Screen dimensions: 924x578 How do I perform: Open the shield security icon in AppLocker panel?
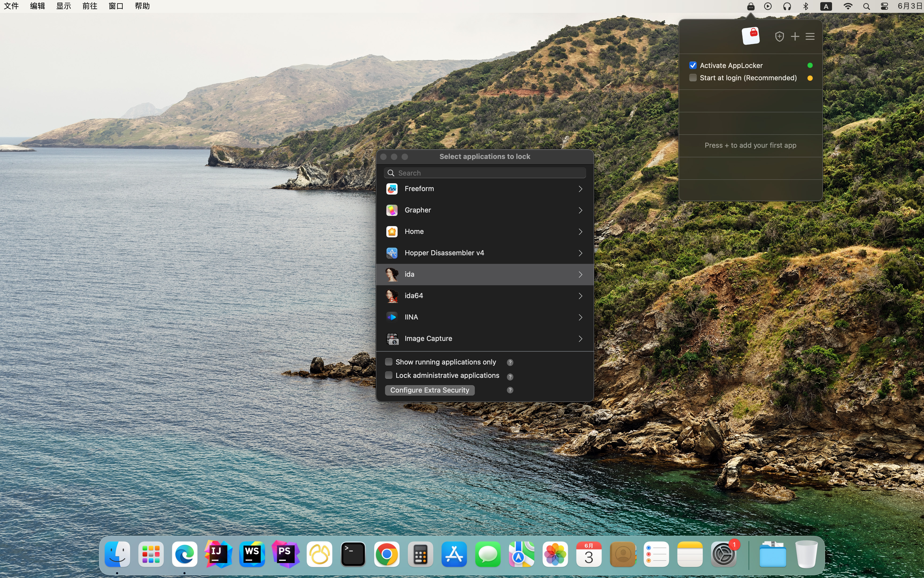coord(779,36)
